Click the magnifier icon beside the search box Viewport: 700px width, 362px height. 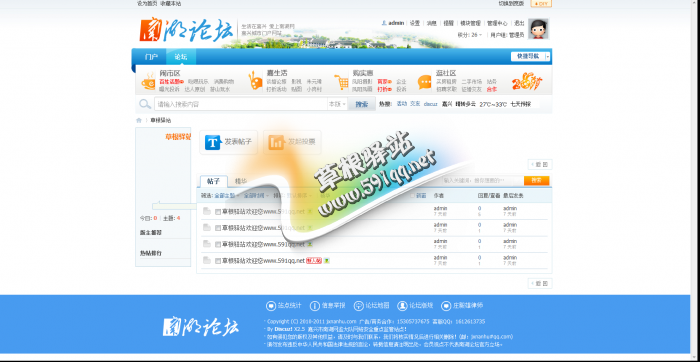tap(145, 104)
